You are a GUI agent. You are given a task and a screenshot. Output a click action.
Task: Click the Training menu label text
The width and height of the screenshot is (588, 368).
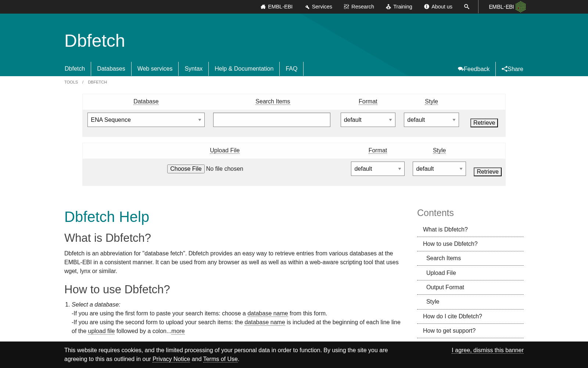[x=403, y=7]
